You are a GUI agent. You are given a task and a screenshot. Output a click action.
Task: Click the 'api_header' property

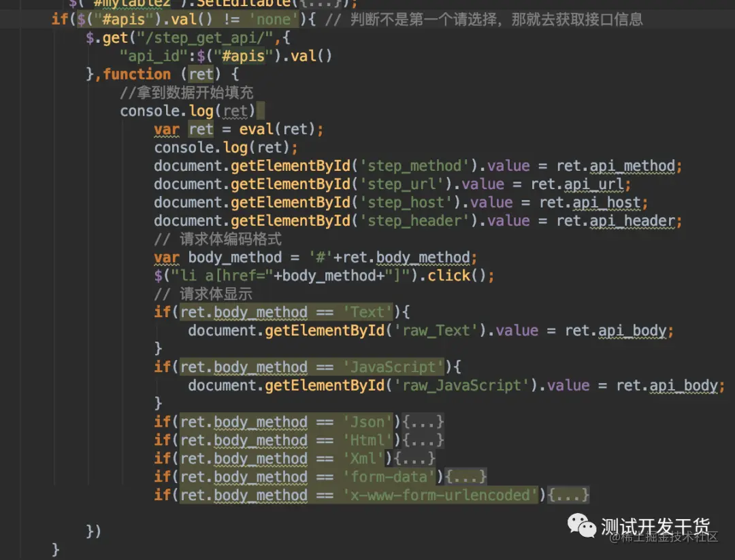click(x=632, y=220)
